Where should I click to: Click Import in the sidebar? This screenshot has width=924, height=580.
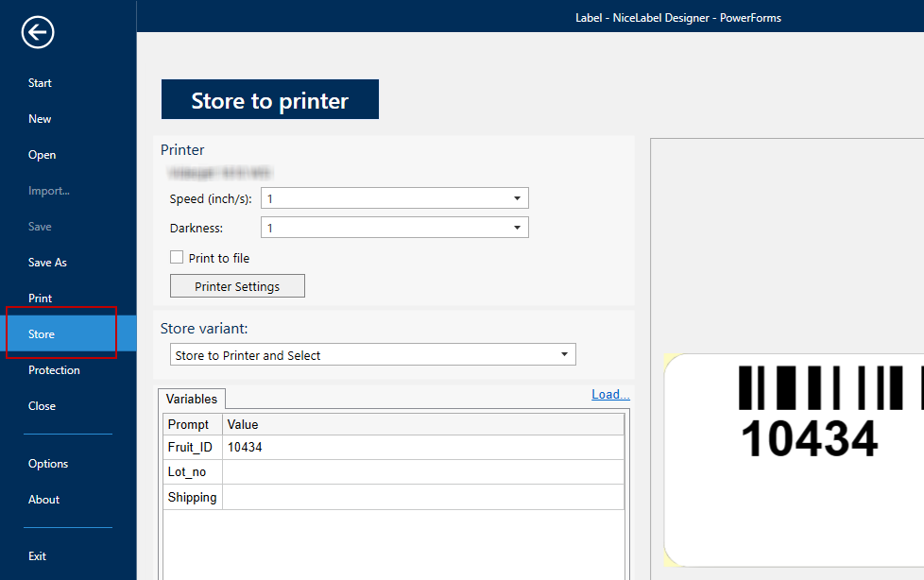[x=49, y=191]
